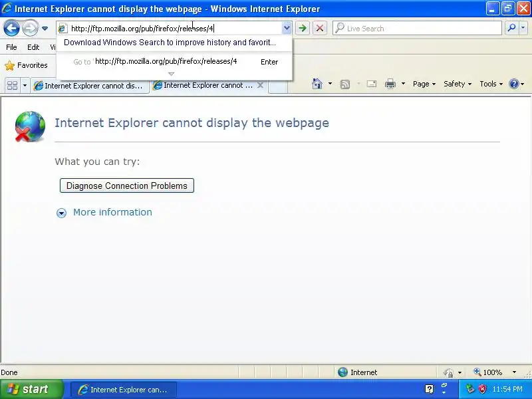Click the Print icon
Viewport: 532px width, 399px height.
click(x=390, y=84)
